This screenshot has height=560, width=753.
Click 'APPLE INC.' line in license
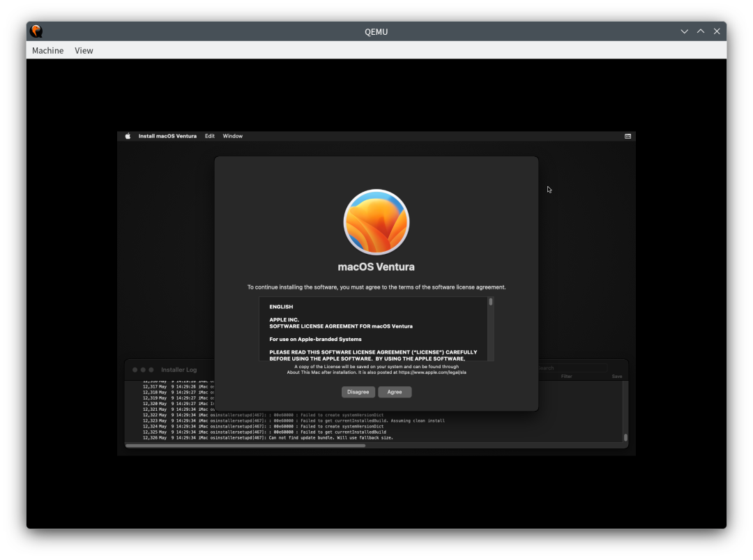coord(284,320)
